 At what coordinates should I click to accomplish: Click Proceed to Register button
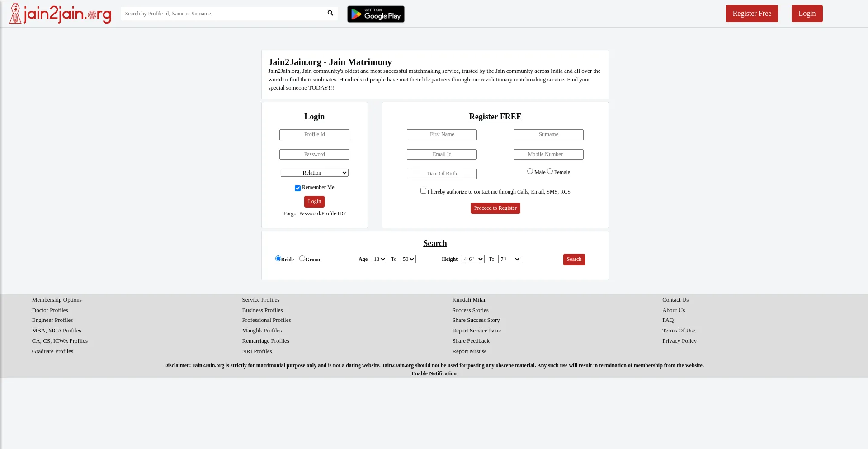[x=495, y=208]
